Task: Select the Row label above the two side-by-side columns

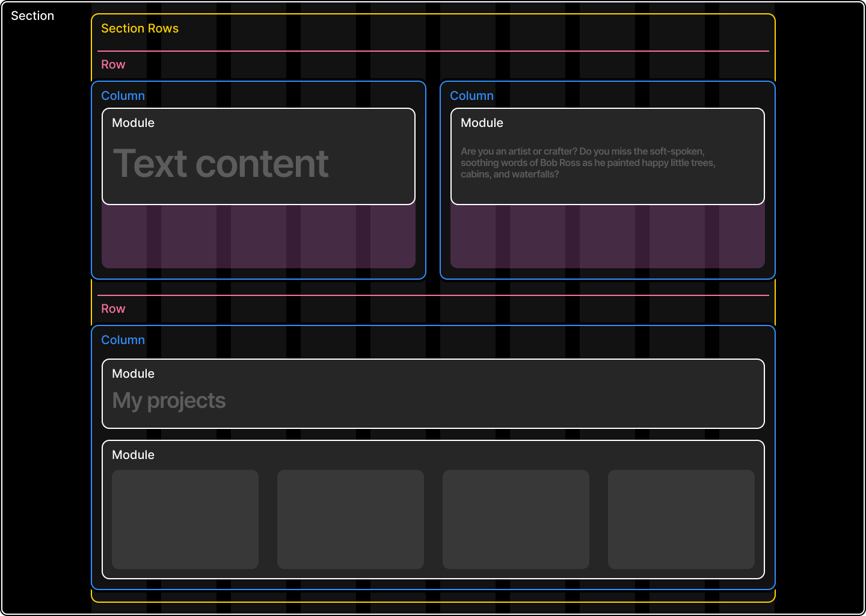Action: click(x=113, y=64)
